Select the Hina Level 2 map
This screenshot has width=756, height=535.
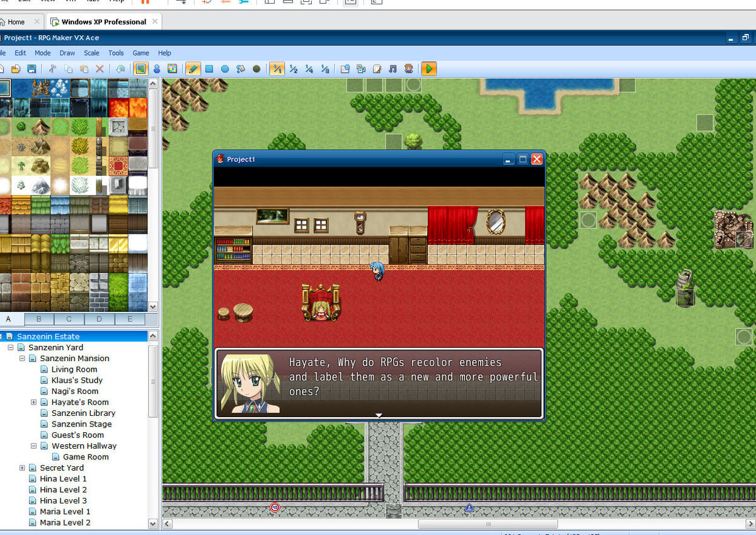[x=63, y=490]
